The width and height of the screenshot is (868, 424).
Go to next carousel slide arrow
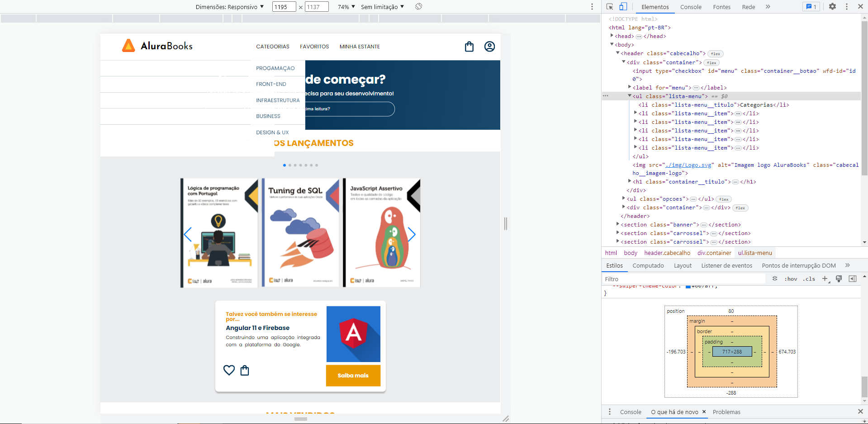(412, 234)
